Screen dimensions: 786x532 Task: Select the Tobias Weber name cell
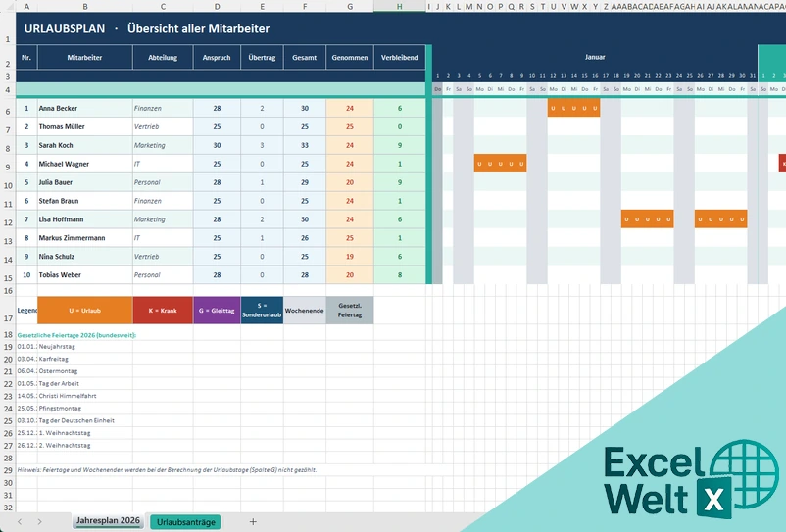click(x=85, y=275)
